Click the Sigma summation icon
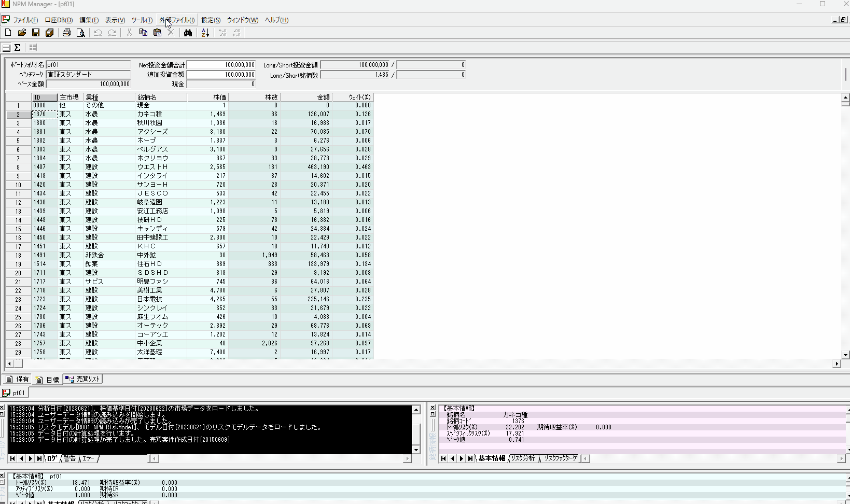Image resolution: width=850 pixels, height=504 pixels. pyautogui.click(x=18, y=48)
